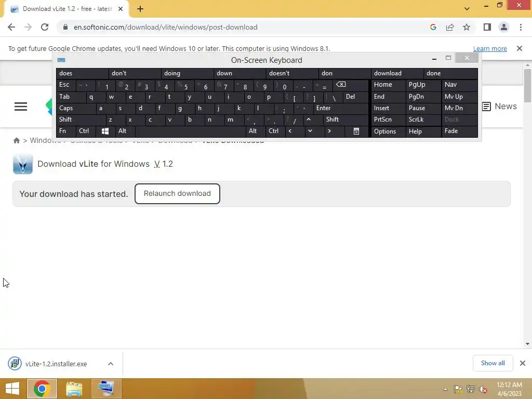The image size is (532, 399).
Task: Open Learn more link about Chrome updates
Action: click(490, 48)
